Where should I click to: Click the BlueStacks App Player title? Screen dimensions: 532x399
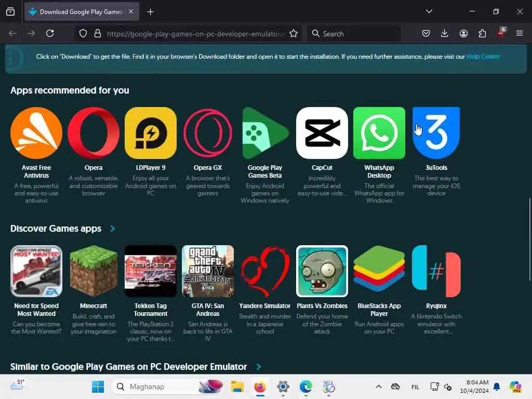[379, 310]
